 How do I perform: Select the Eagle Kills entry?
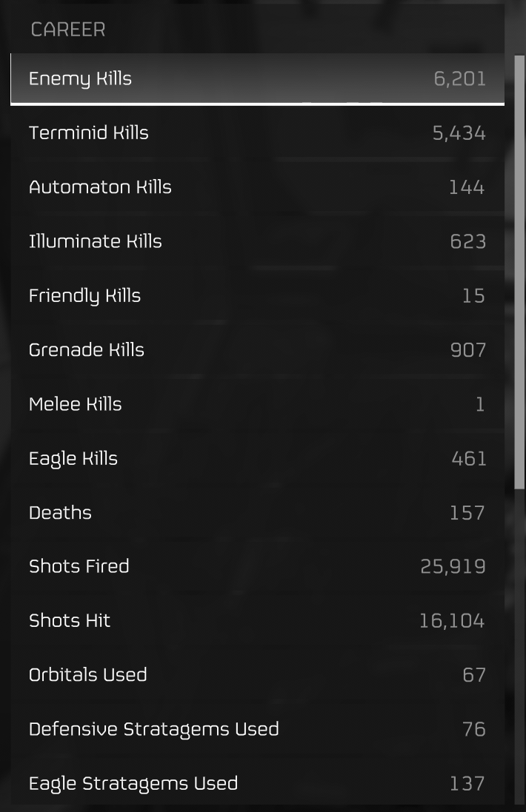click(258, 459)
